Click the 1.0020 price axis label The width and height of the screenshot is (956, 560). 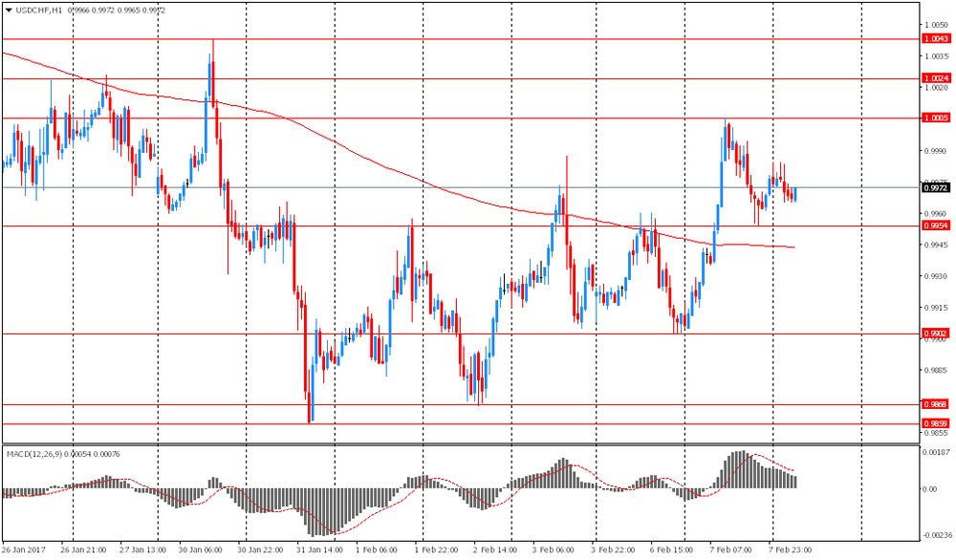(x=936, y=88)
